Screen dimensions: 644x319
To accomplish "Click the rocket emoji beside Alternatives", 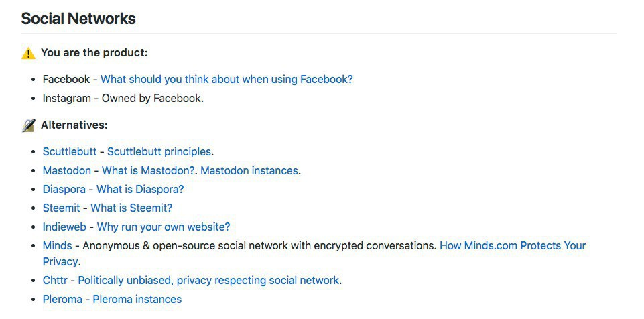I will tap(28, 125).
